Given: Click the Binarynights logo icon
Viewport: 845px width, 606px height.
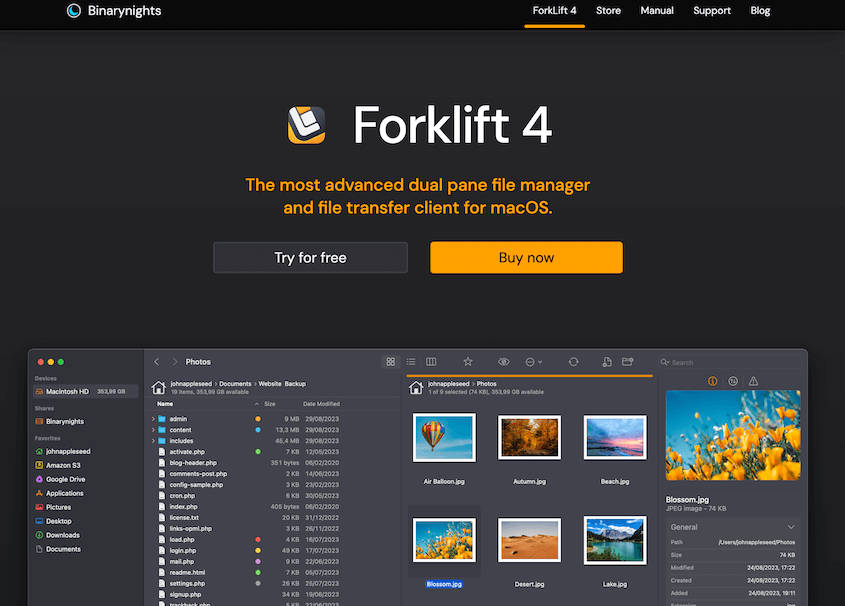Looking at the screenshot, I should (x=74, y=11).
